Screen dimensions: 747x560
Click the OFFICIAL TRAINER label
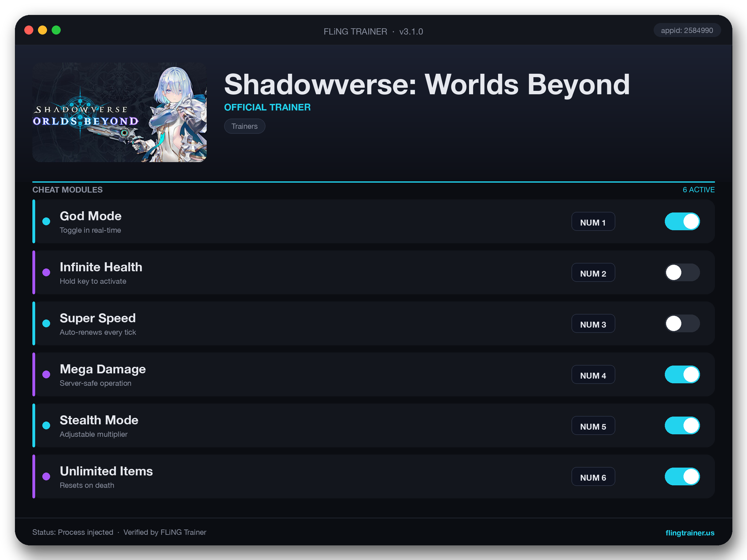pos(267,107)
